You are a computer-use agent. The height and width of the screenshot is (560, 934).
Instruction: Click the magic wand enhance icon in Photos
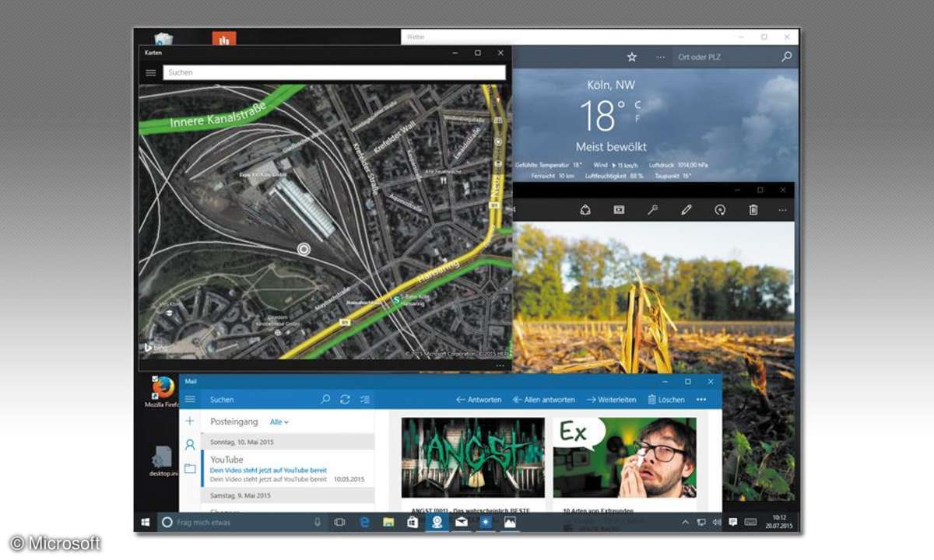pos(653,210)
